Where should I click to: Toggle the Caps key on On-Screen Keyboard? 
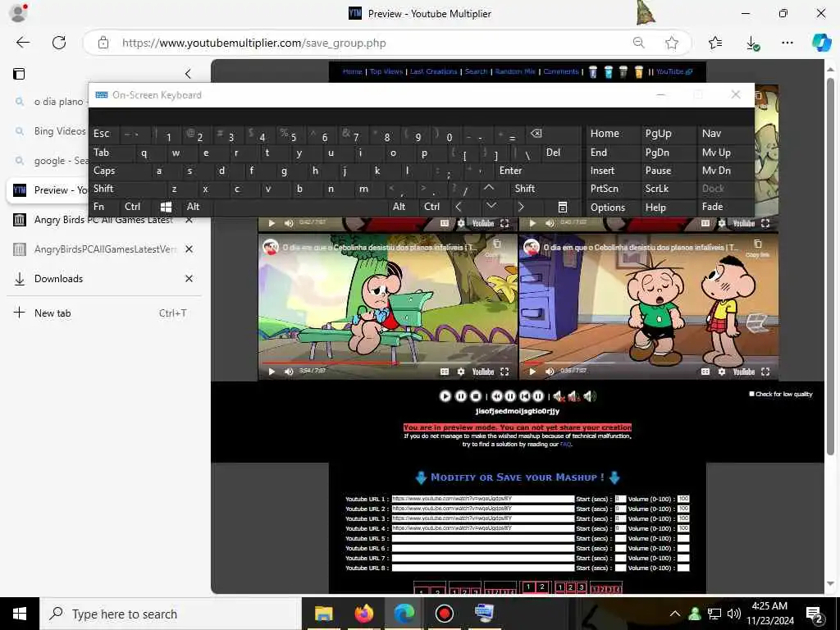(x=104, y=171)
